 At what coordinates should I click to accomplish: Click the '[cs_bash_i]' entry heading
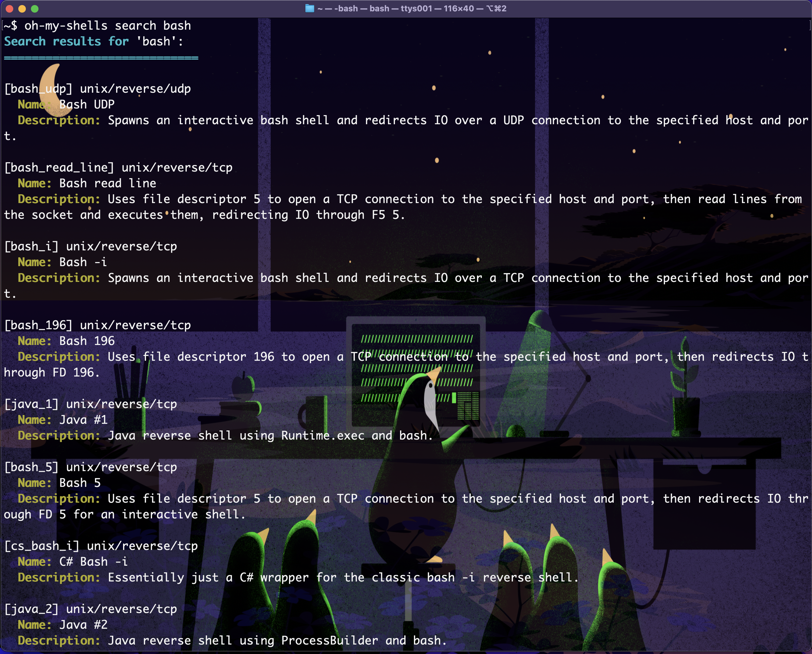pyautogui.click(x=41, y=546)
